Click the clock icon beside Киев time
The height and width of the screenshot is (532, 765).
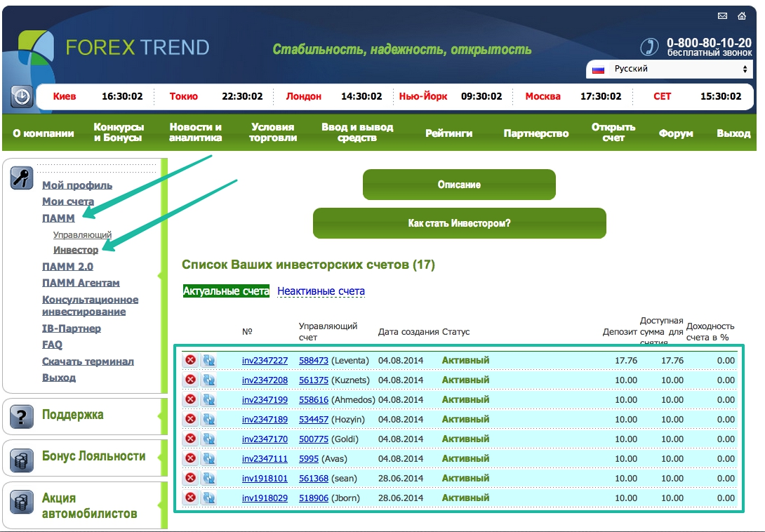[21, 97]
